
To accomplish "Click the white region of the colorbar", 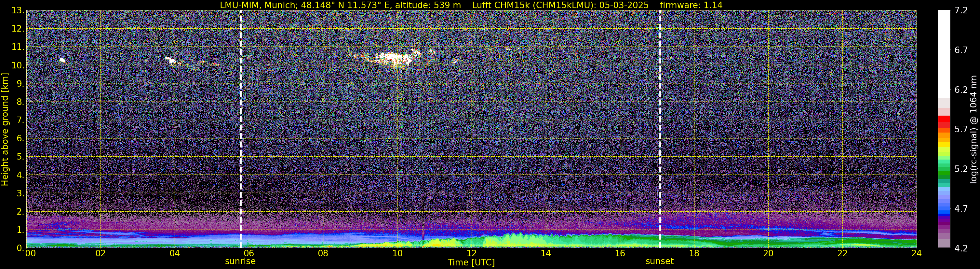I will click(x=944, y=53).
